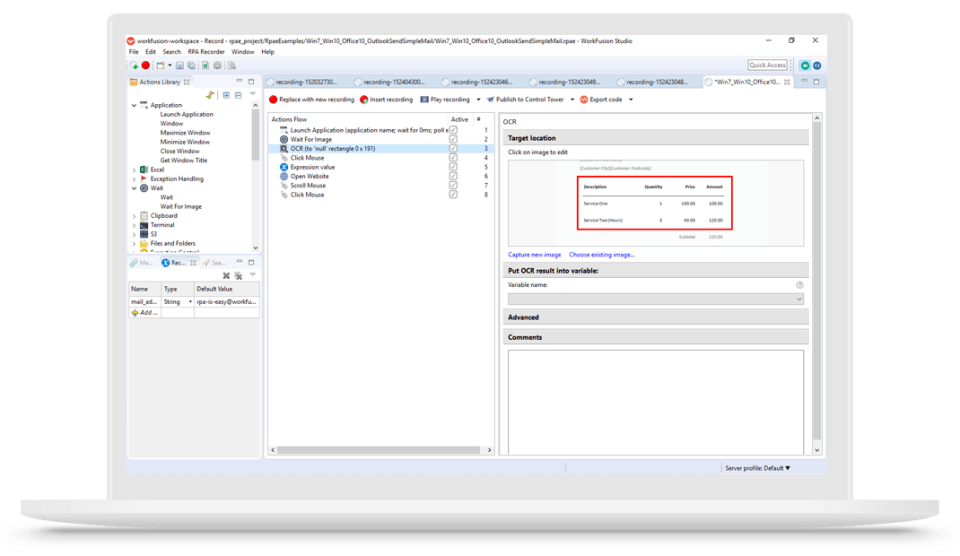Open the String type dropdown for mail variable
Image resolution: width=960 pixels, height=556 pixels.
190,302
